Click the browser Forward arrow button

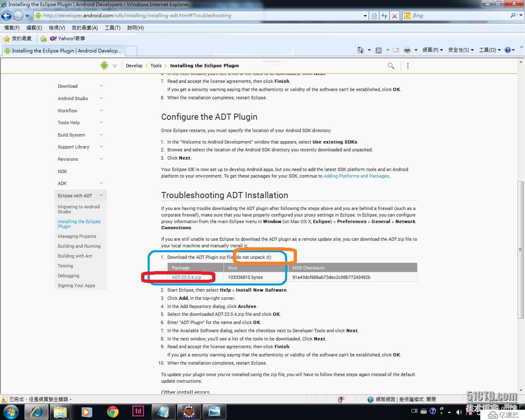[x=18, y=16]
